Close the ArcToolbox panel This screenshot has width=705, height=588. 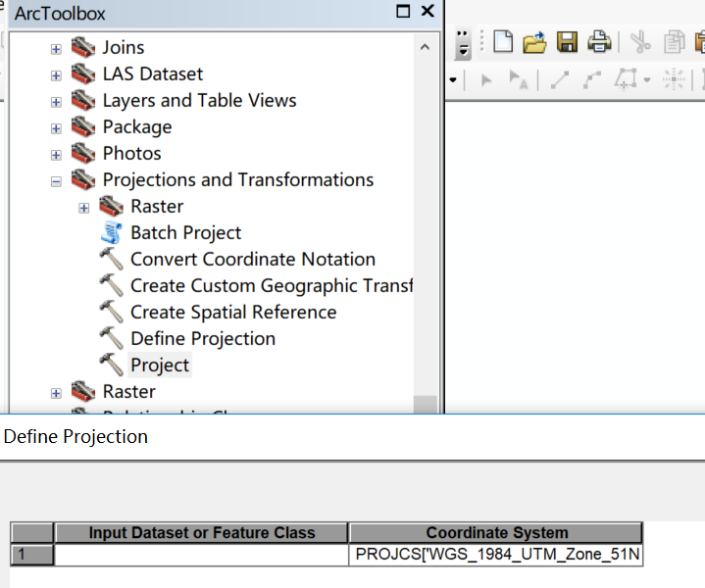[428, 11]
